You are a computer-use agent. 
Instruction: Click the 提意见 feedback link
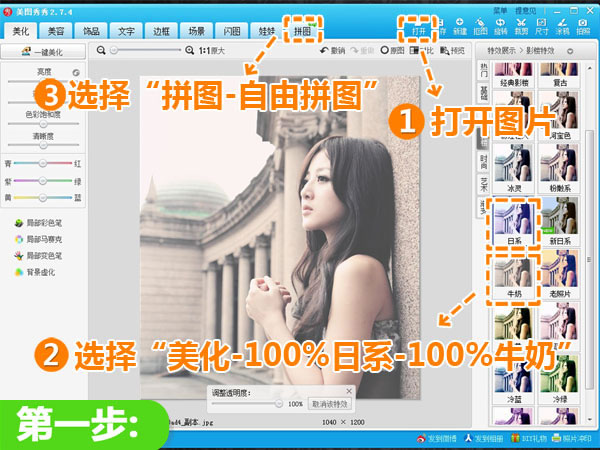(x=525, y=11)
